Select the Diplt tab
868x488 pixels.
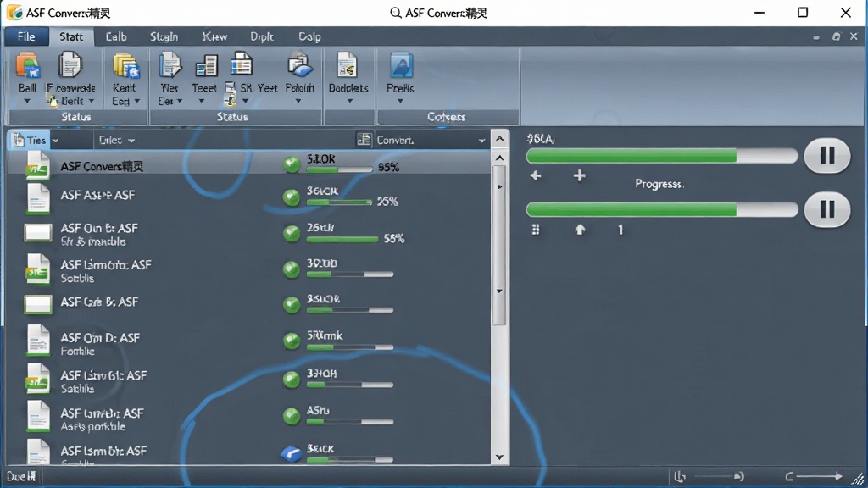point(262,36)
